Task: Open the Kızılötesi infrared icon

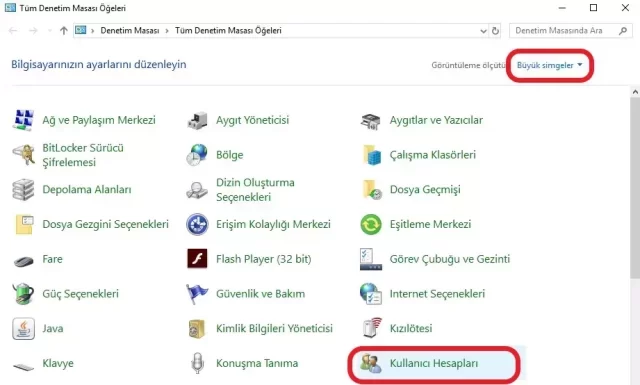Action: pos(371,328)
